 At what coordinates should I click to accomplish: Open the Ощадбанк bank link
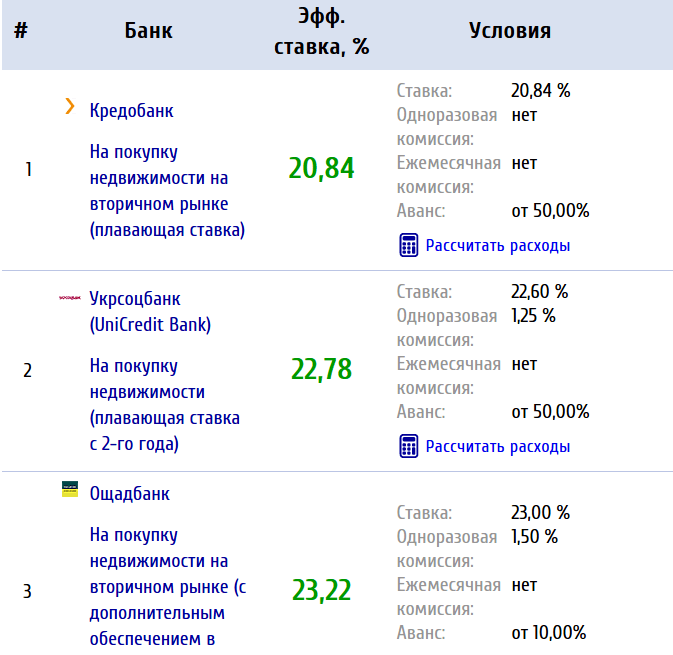tap(130, 494)
